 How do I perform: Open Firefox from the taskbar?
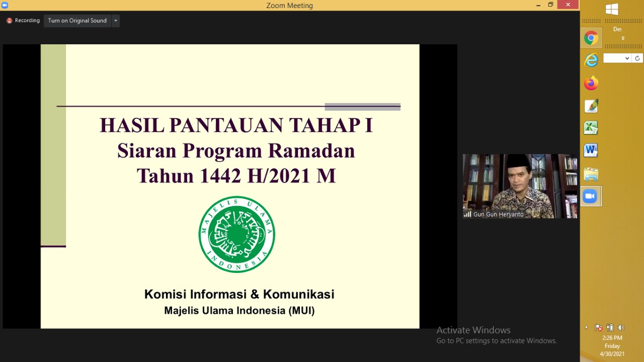pyautogui.click(x=591, y=83)
